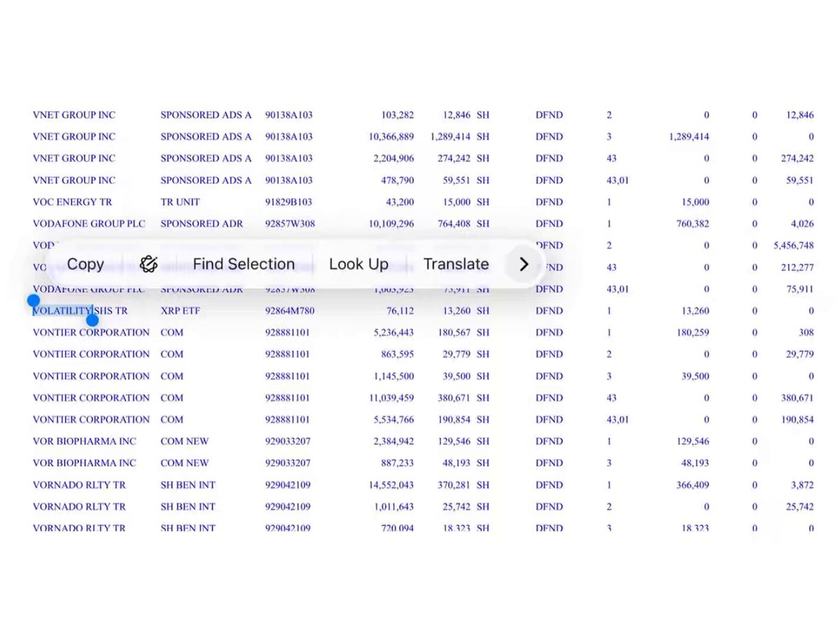Show more options with the popup chevron
Screen dimensions: 840x636
pos(524,264)
